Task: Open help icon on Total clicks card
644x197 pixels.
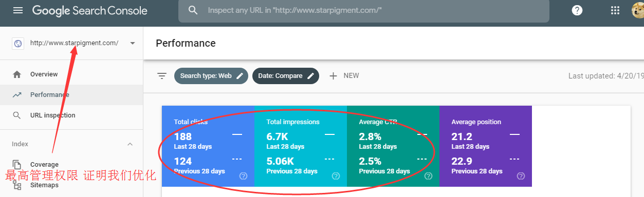Action: click(x=244, y=176)
